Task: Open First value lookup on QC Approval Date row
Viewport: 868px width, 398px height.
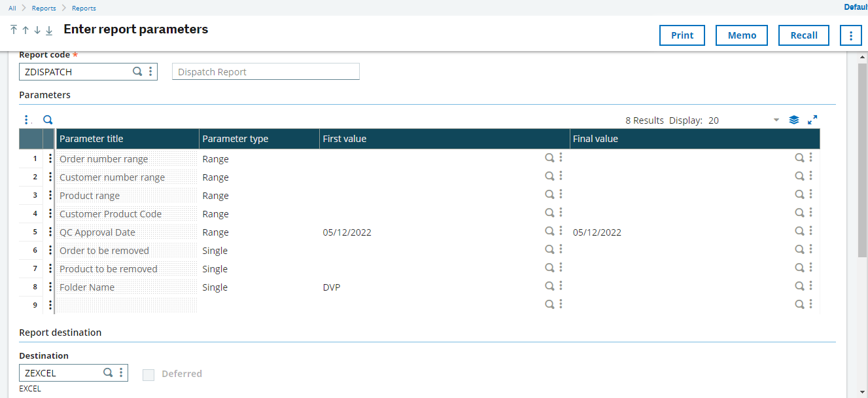Action: click(549, 230)
